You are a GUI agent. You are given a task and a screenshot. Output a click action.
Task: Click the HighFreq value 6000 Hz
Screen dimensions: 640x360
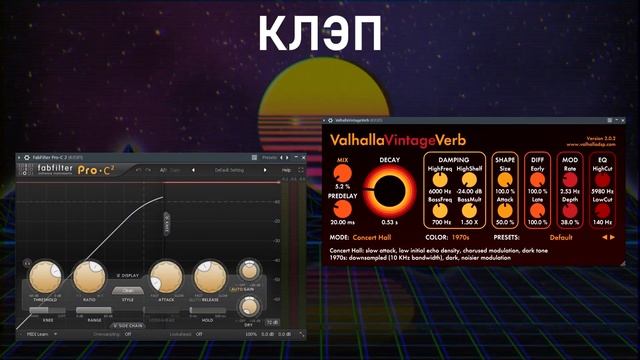[440, 191]
